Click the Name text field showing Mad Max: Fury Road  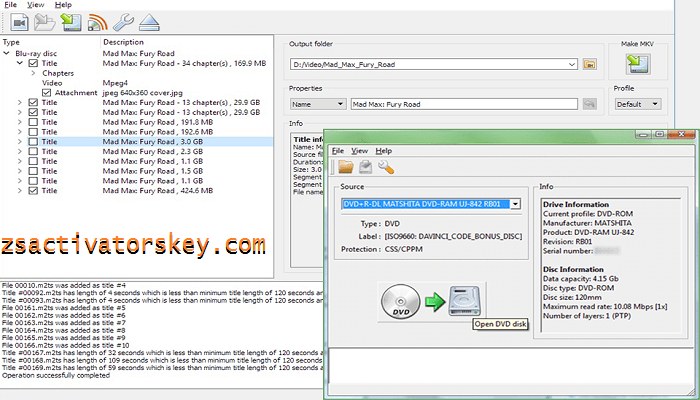[464, 104]
